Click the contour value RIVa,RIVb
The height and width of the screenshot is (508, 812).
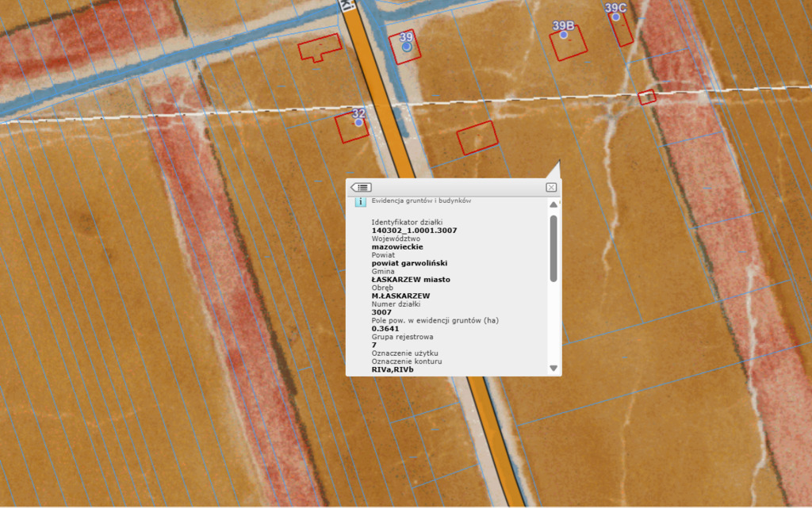tap(393, 369)
